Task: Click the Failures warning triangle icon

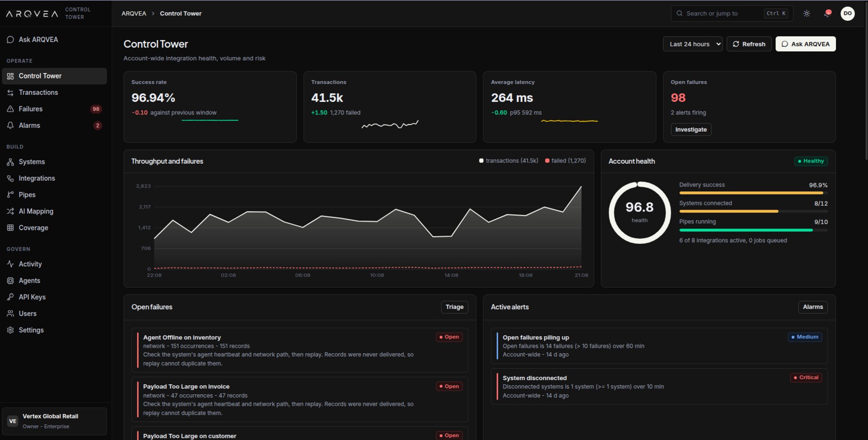Action: [x=10, y=109]
